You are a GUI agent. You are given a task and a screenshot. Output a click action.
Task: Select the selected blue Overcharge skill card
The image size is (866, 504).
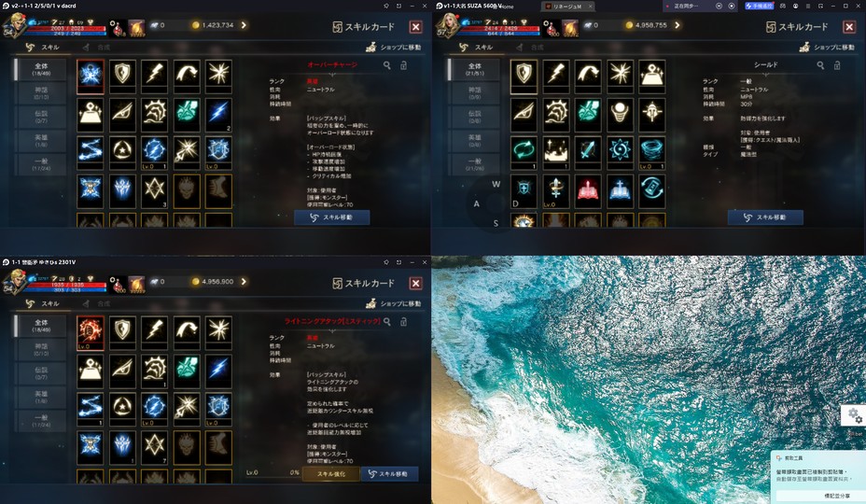(90, 75)
